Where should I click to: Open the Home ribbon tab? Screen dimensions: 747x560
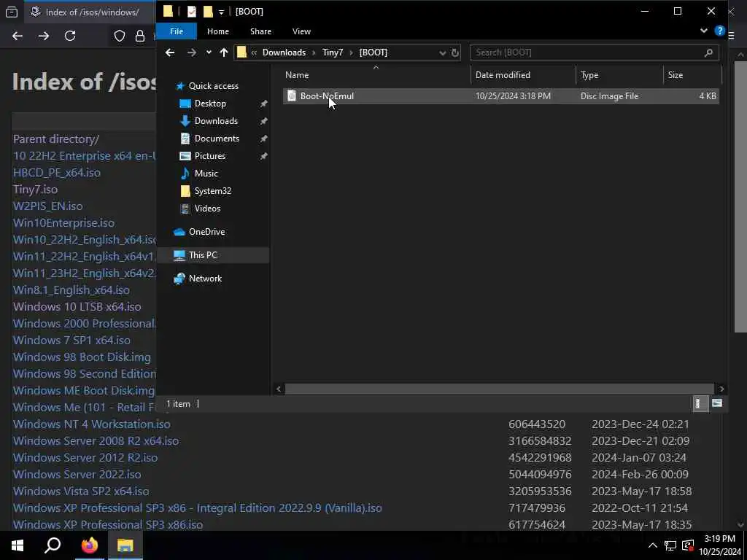(218, 31)
